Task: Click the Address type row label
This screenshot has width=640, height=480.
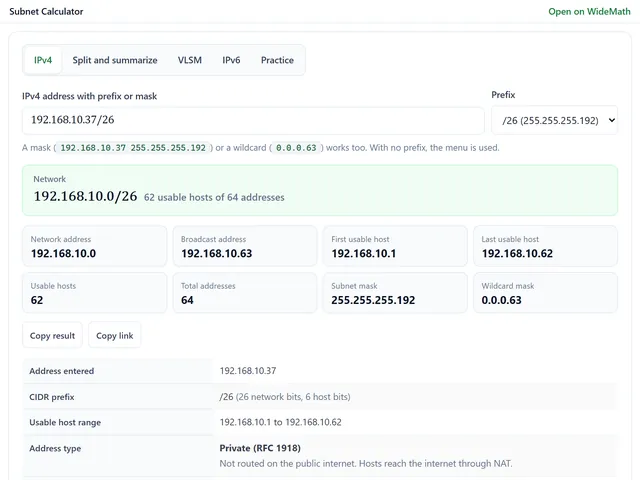Action: pos(55,448)
